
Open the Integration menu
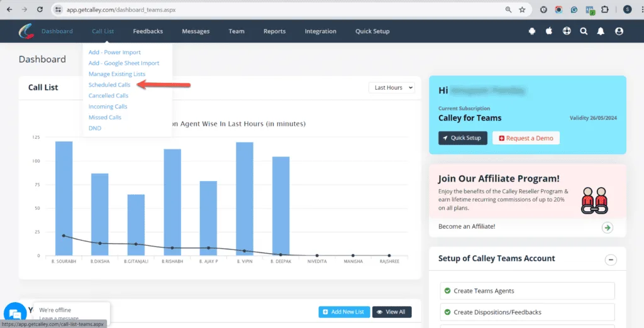pyautogui.click(x=320, y=31)
